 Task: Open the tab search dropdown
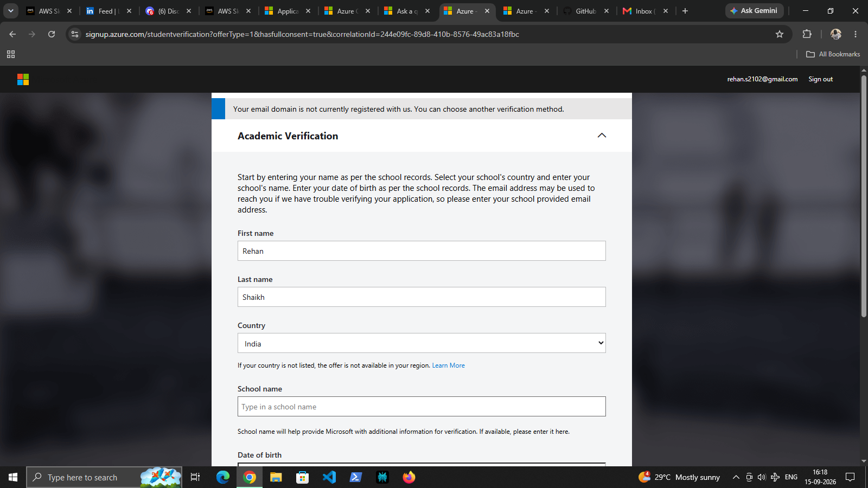11,11
